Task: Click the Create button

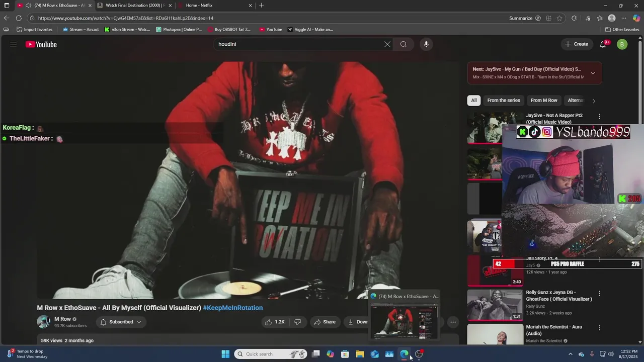Action: 576,44
